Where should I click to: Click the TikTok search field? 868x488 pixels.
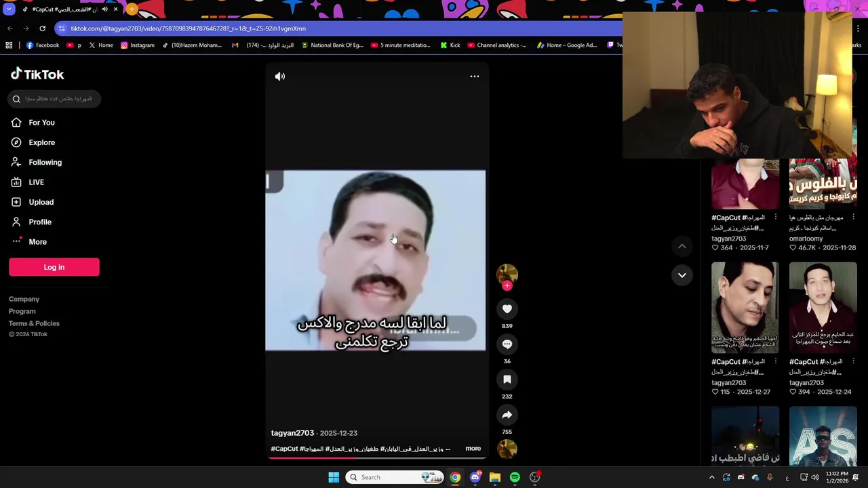(54, 99)
